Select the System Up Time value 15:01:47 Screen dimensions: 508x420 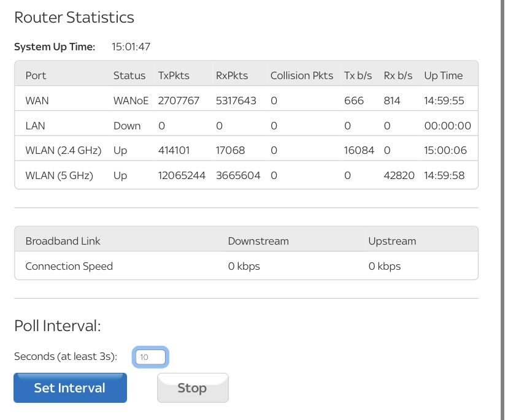coord(131,47)
